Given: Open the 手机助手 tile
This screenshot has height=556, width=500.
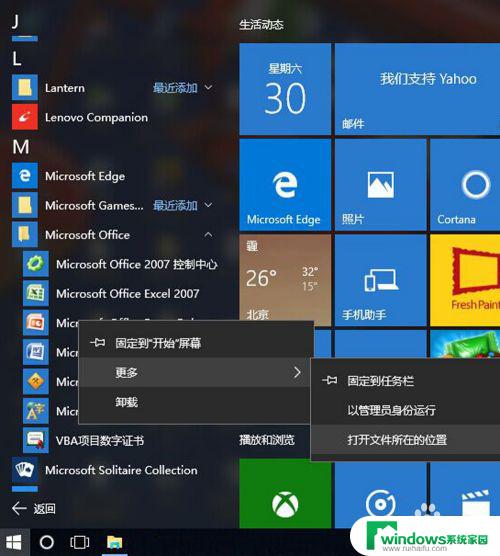Looking at the screenshot, I should click(380, 280).
